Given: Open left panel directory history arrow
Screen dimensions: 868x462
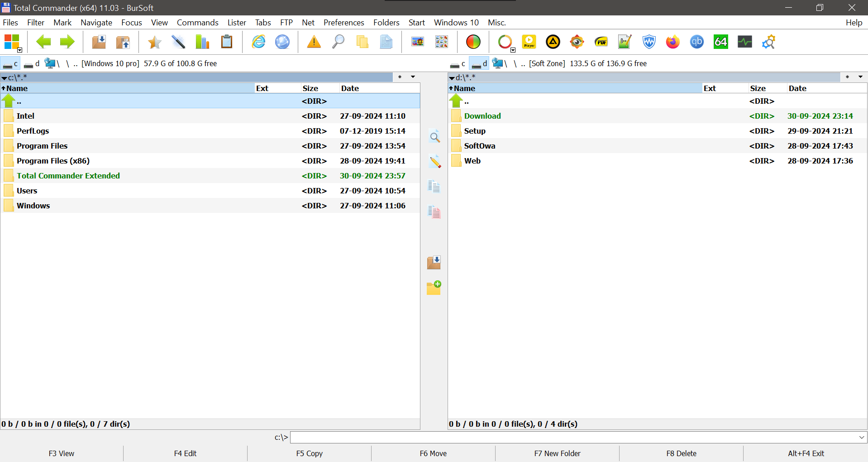Looking at the screenshot, I should coord(413,77).
